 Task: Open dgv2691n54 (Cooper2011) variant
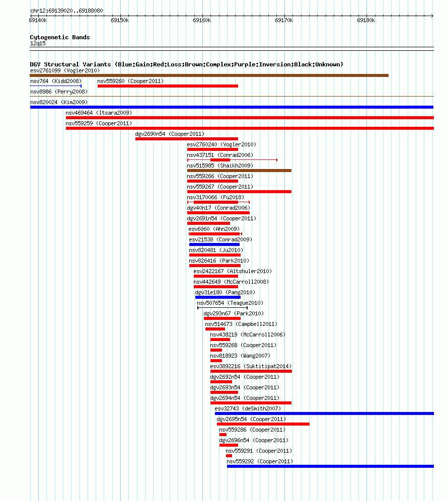[221, 218]
